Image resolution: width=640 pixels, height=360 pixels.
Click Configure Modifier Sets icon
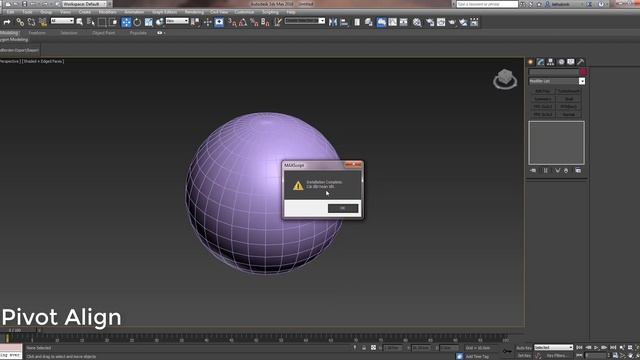578,171
